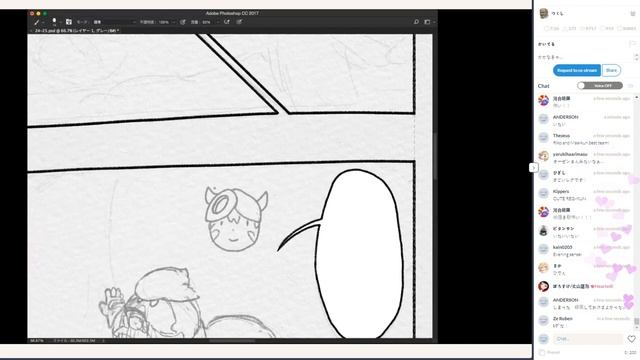The height and width of the screenshot is (360, 640).
Task: Click Request to co-stream button
Action: [577, 70]
